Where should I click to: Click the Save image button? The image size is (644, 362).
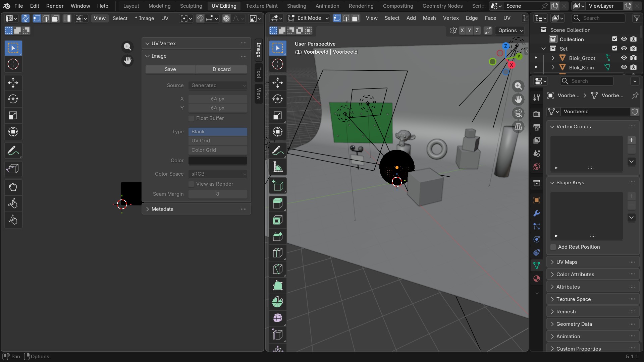(170, 69)
